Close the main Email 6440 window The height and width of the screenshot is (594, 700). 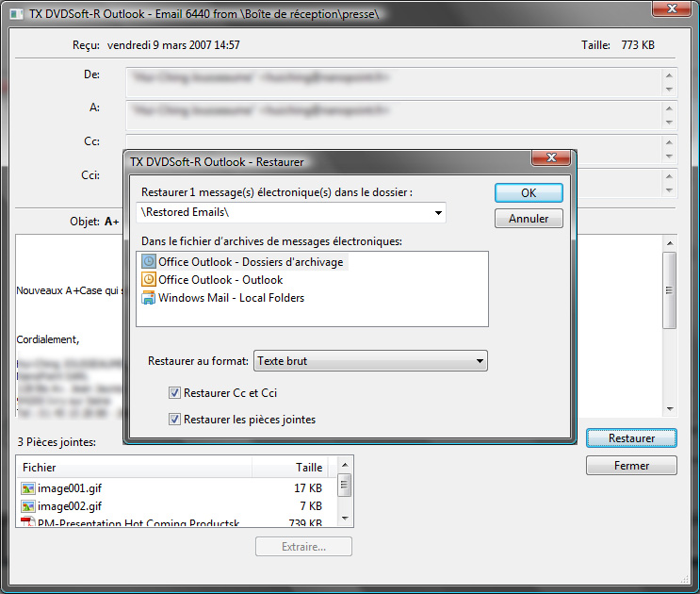click(672, 8)
